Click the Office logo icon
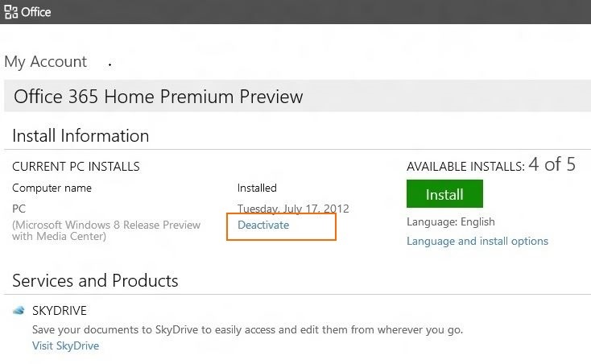Image resolution: width=591 pixels, height=364 pixels. coord(11,12)
